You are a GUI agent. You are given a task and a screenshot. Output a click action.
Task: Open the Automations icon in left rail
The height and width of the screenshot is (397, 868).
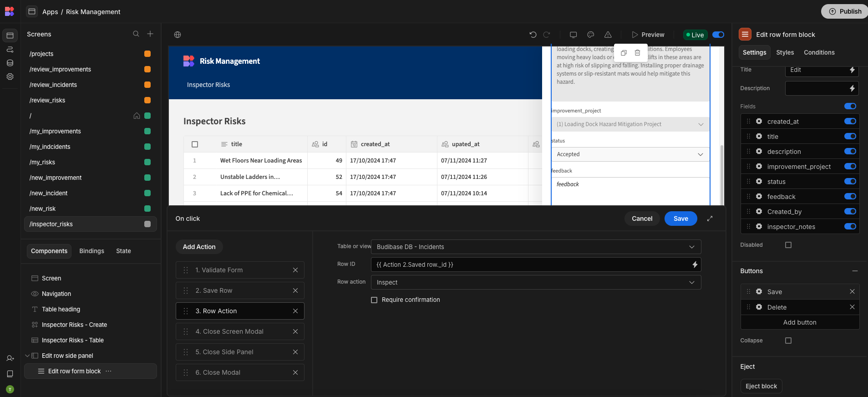[10, 49]
